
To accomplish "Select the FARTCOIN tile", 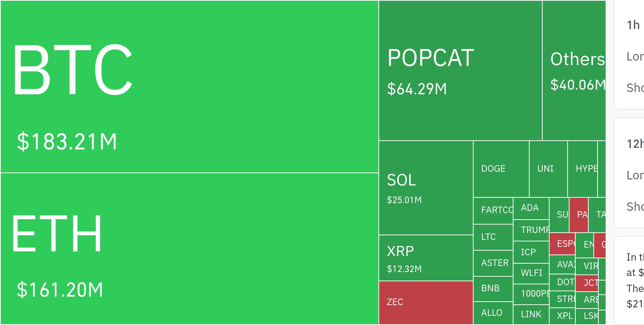I will [493, 210].
